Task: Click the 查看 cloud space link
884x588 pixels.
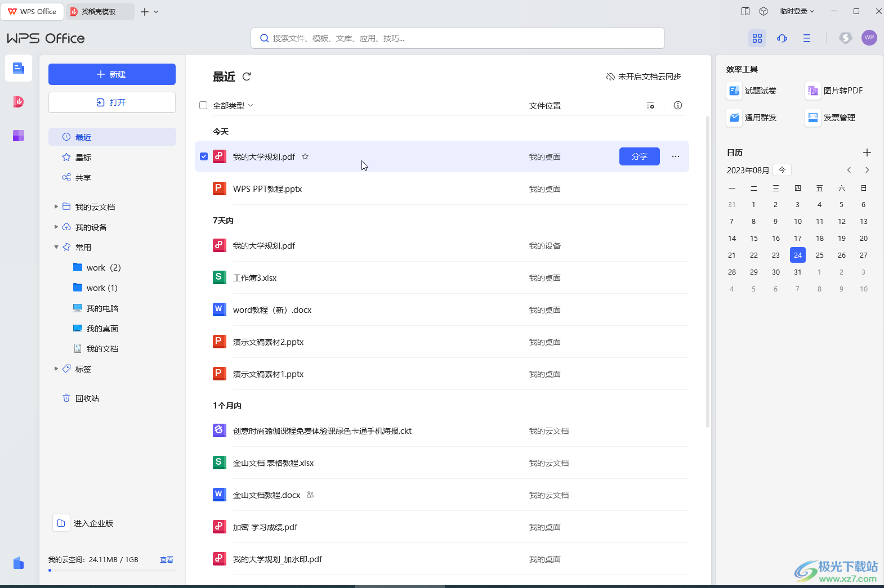Action: pos(167,559)
